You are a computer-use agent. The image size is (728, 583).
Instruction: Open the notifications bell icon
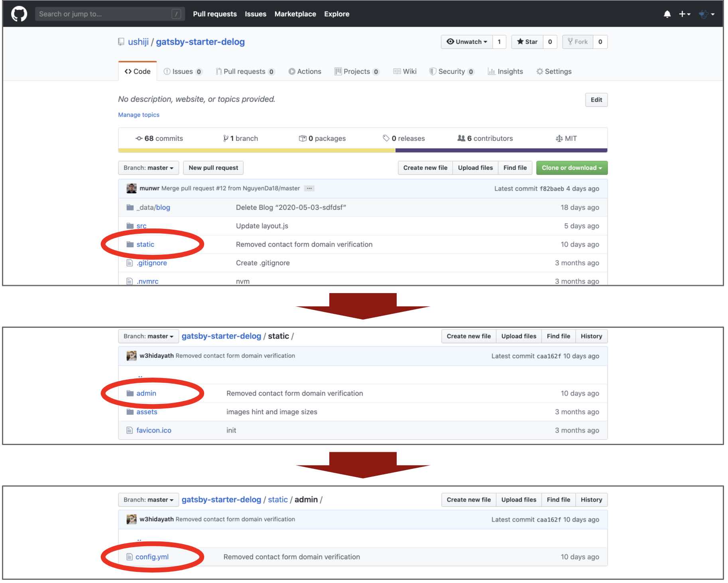(667, 14)
